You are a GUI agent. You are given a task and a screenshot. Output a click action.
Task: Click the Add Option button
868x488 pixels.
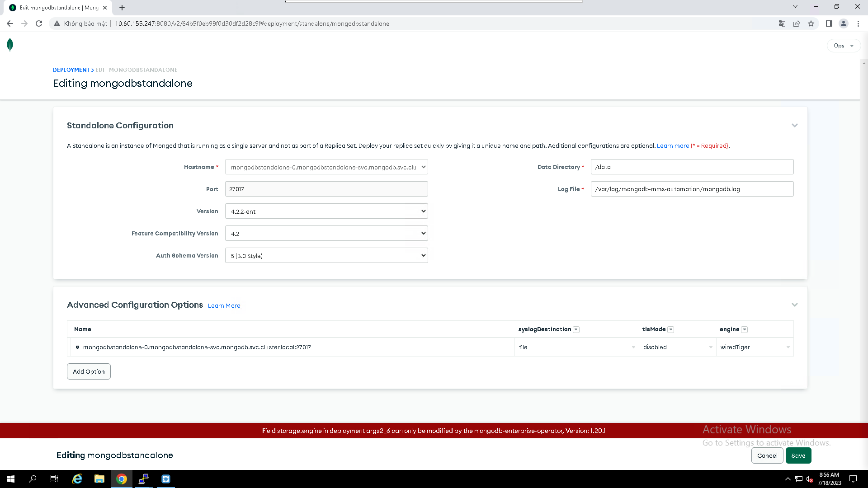(89, 371)
